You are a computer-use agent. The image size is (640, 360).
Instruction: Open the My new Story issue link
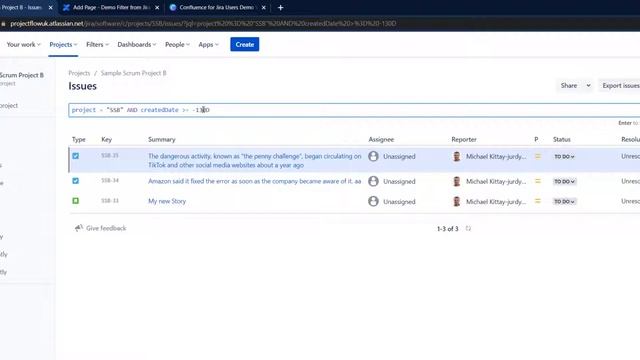(167, 201)
